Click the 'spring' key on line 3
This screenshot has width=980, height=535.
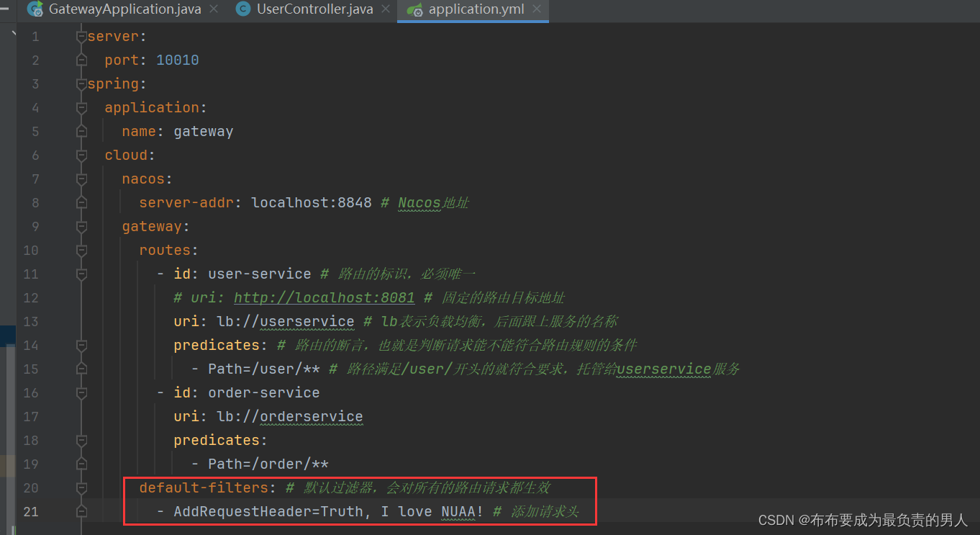point(113,84)
